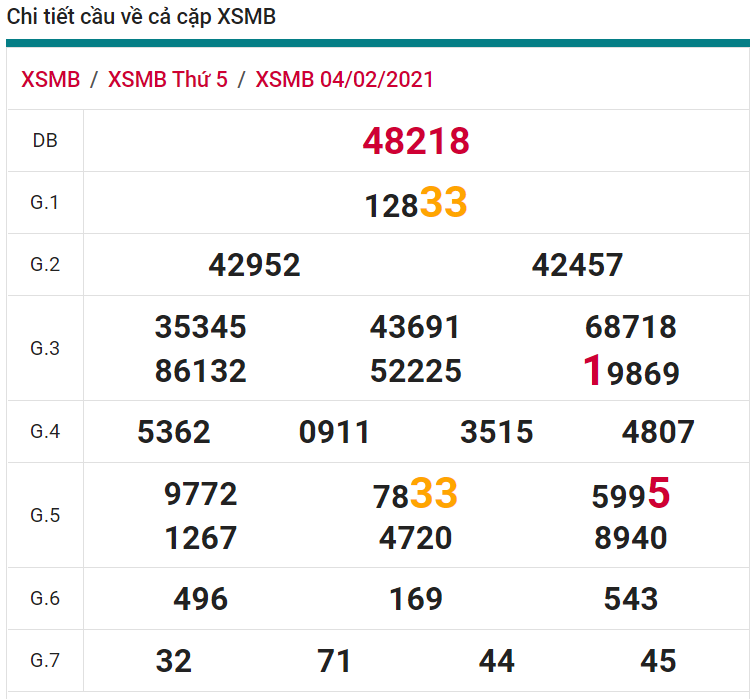Click G.7 number 32

(174, 661)
